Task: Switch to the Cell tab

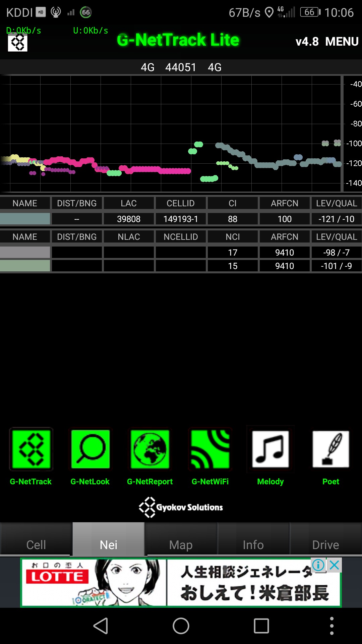Action: [x=36, y=539]
